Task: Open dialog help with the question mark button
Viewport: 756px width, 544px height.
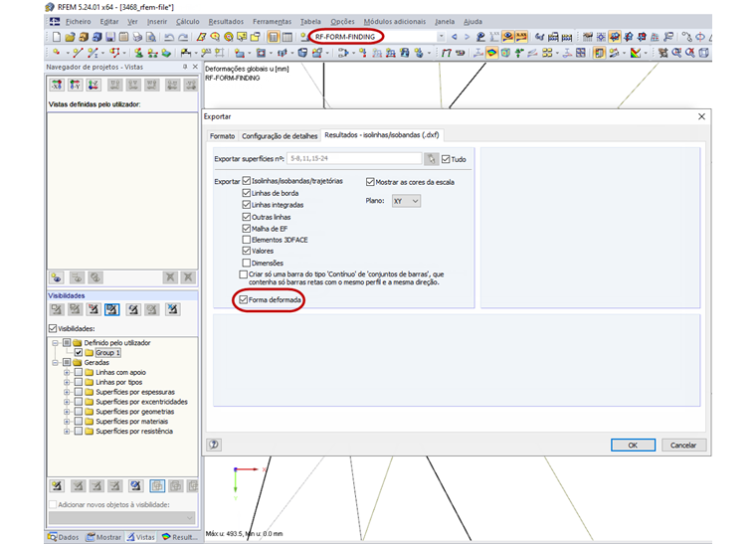Action: [x=214, y=445]
